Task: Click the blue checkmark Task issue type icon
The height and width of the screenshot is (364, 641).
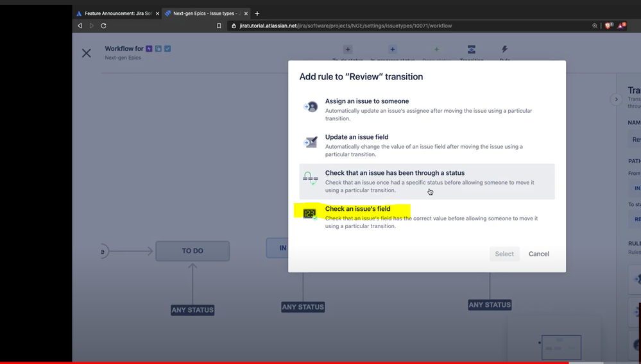Action: 167,49
